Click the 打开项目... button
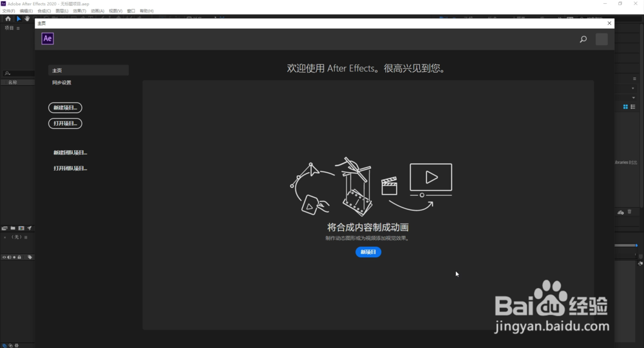This screenshot has height=348, width=644. coord(65,123)
